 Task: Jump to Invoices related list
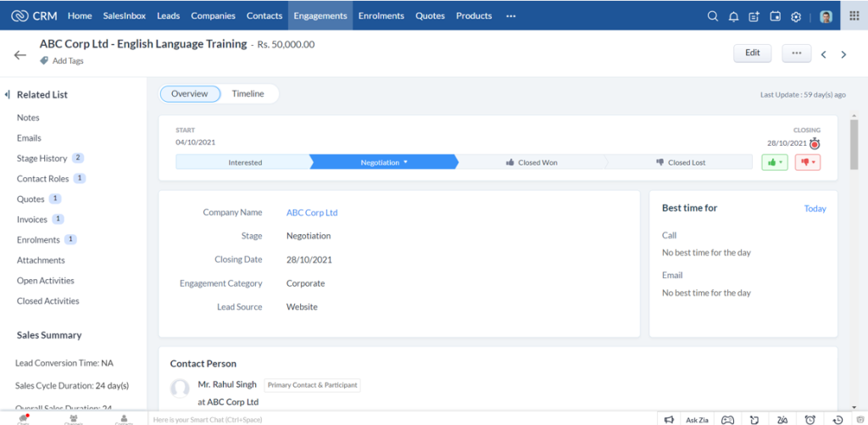[x=32, y=220]
